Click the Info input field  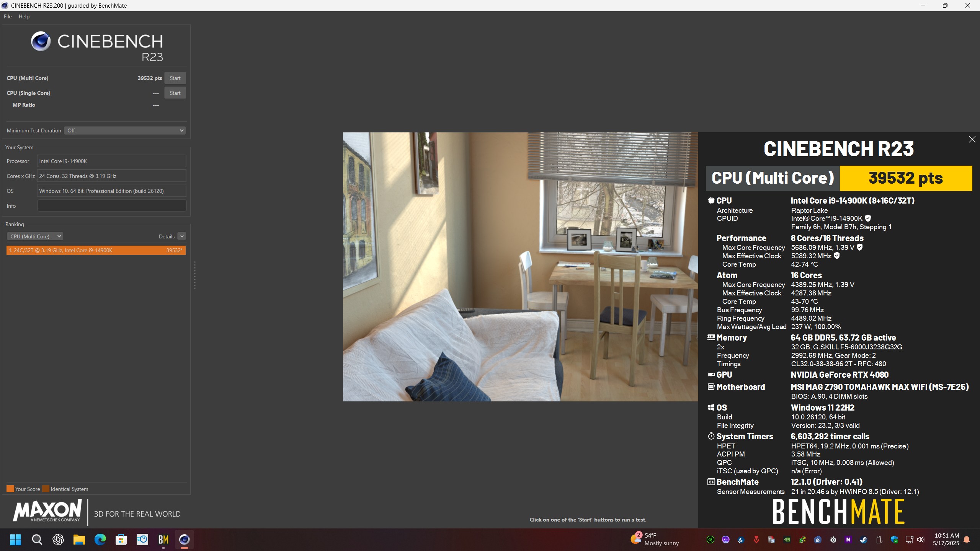coord(112,206)
